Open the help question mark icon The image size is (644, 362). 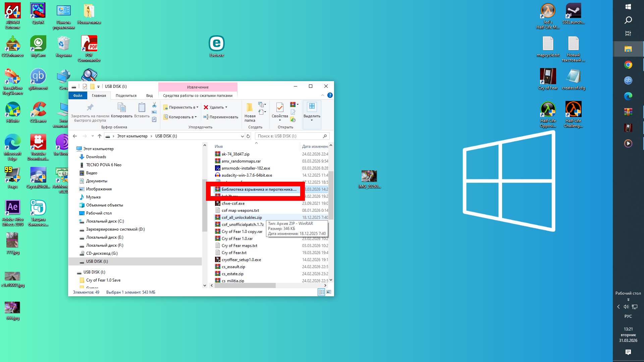tap(330, 96)
